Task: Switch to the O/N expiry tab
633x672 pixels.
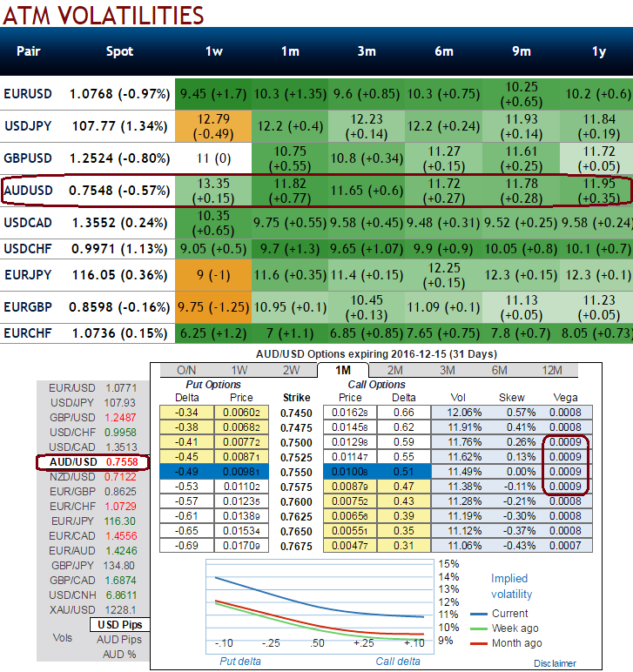Action: click(x=186, y=370)
